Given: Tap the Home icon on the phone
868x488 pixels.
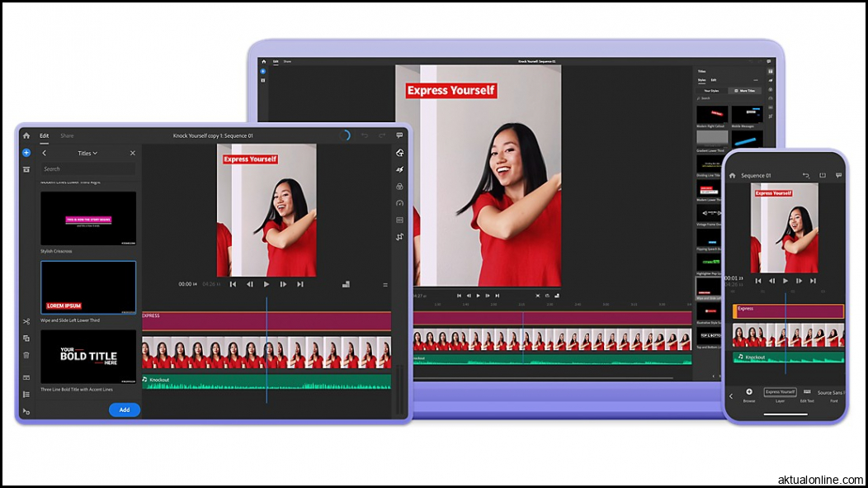Looking at the screenshot, I should (733, 174).
